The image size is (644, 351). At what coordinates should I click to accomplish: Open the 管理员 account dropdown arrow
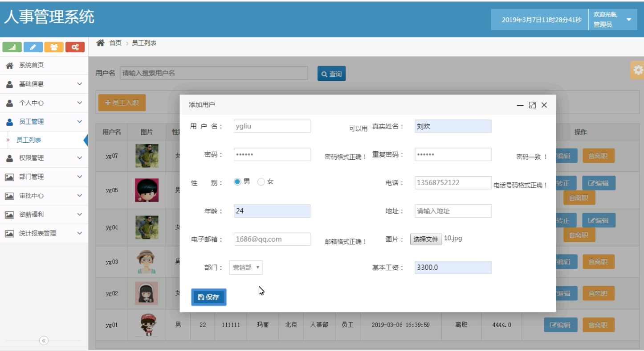629,20
